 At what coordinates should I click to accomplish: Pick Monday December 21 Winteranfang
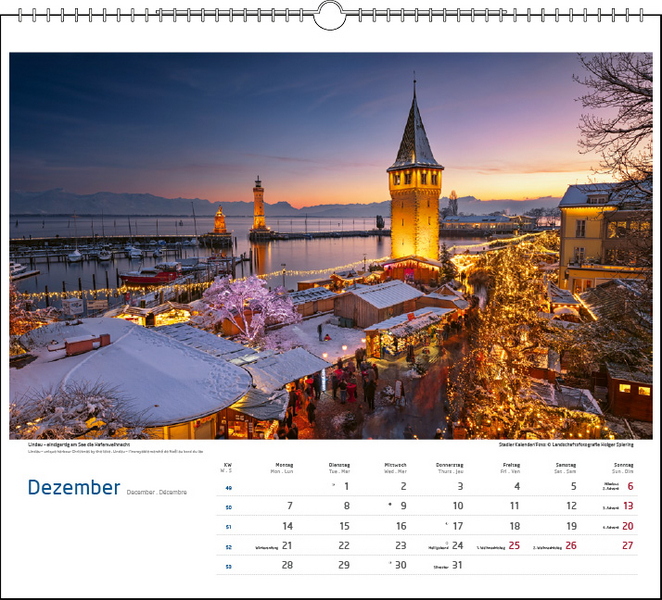point(286,545)
